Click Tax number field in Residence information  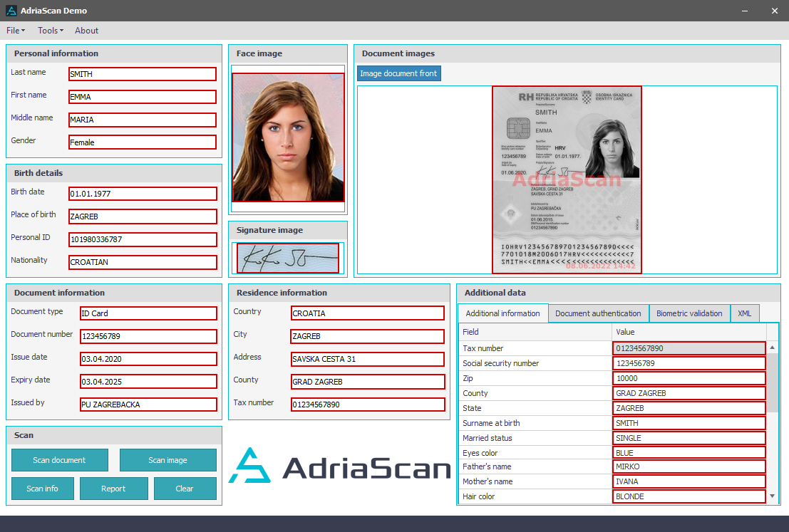pos(367,405)
